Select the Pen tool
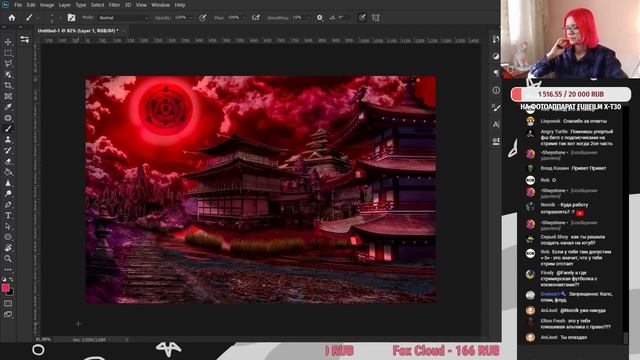The image size is (640, 360). [8, 204]
